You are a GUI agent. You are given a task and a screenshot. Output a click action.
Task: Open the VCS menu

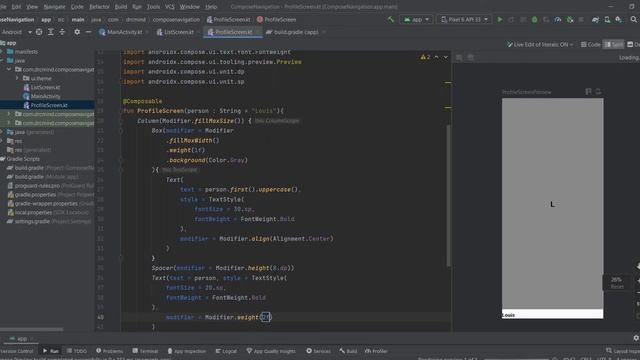click(169, 7)
